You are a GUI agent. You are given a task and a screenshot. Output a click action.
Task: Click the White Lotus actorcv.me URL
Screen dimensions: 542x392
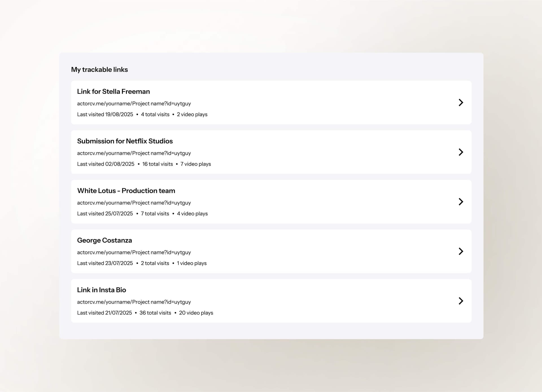pos(134,203)
